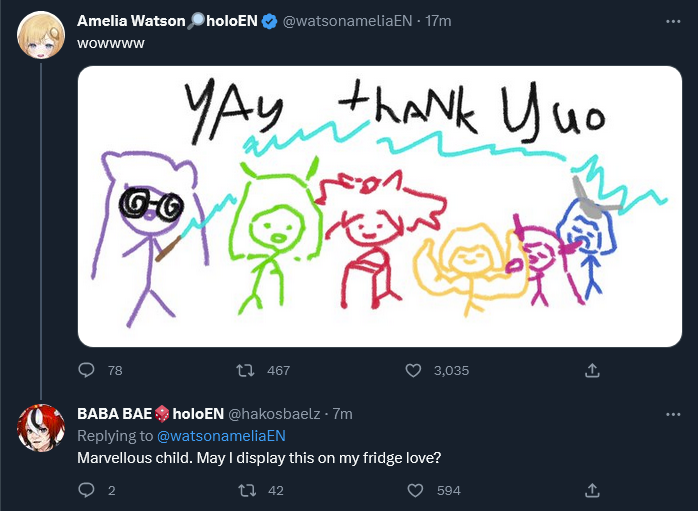Screen dimensions: 698x511
Task: Open BABA BAE holoEN display name
Action: click(150, 414)
